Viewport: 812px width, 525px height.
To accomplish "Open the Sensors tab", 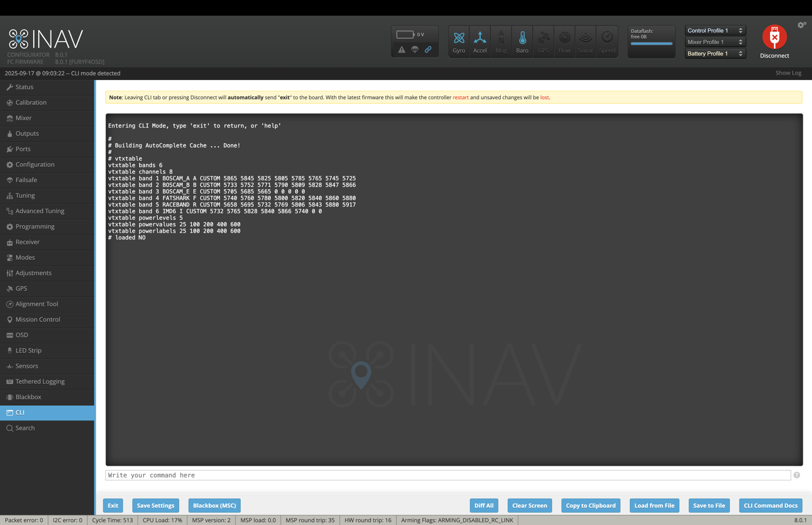I will click(x=47, y=366).
